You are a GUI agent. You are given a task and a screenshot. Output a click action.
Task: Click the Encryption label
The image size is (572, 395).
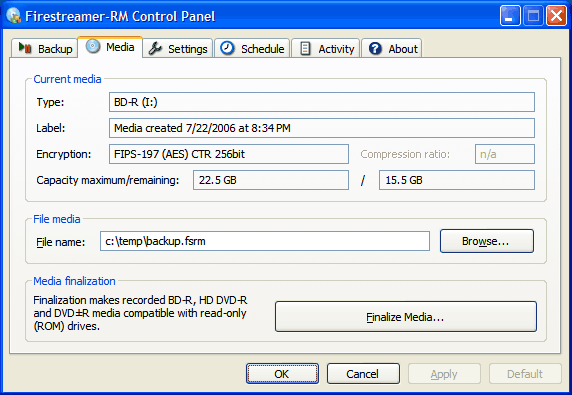point(63,154)
